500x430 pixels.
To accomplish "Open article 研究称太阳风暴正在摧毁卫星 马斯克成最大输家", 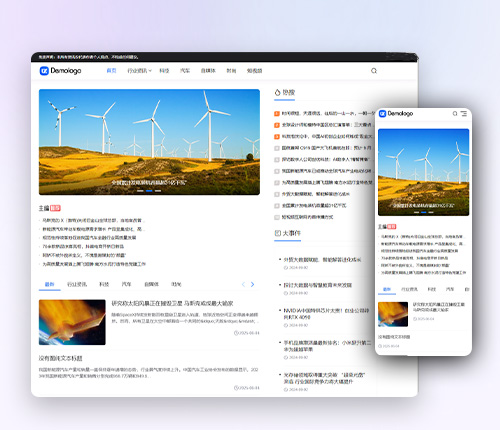I will click(x=172, y=304).
